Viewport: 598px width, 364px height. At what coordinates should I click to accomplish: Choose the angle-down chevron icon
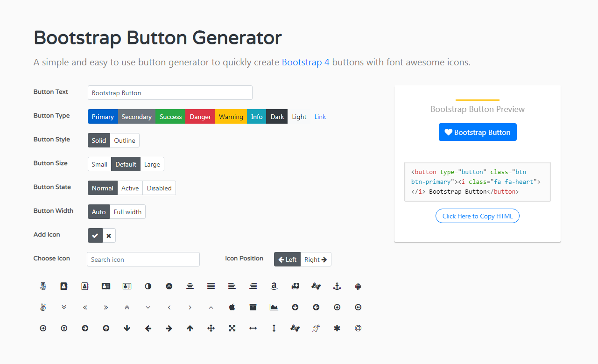click(x=148, y=307)
